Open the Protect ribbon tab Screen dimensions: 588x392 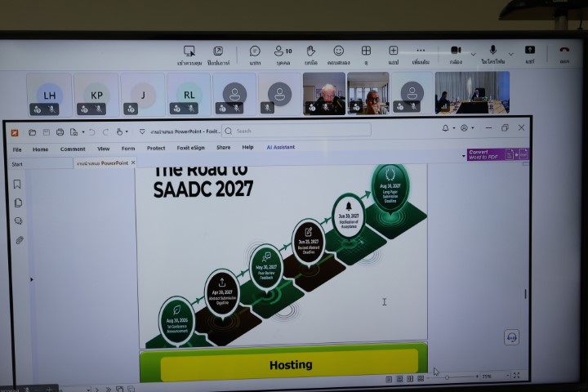pyautogui.click(x=155, y=148)
